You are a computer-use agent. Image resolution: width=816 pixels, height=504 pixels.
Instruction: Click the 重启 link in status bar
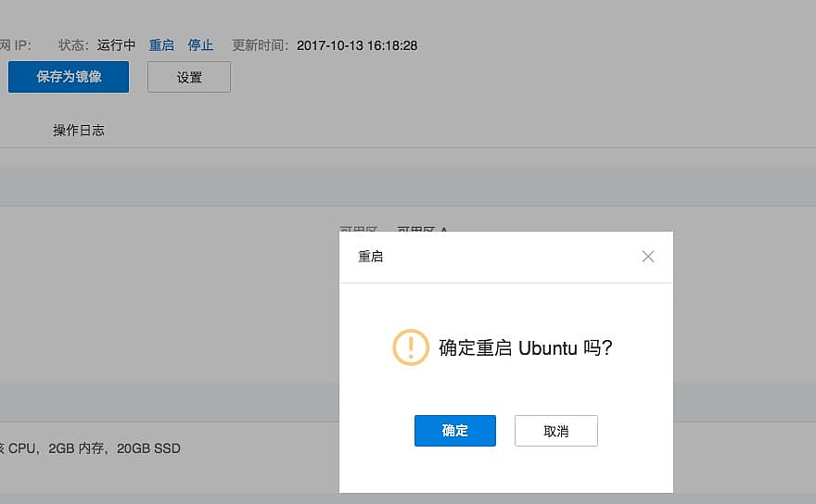tap(161, 45)
